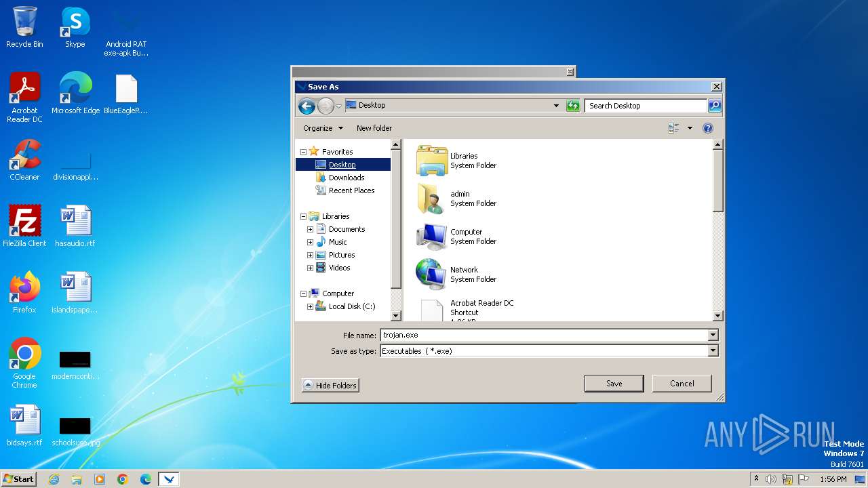This screenshot has width=868, height=488.
Task: Select Skype desktop shortcut
Action: click(75, 27)
